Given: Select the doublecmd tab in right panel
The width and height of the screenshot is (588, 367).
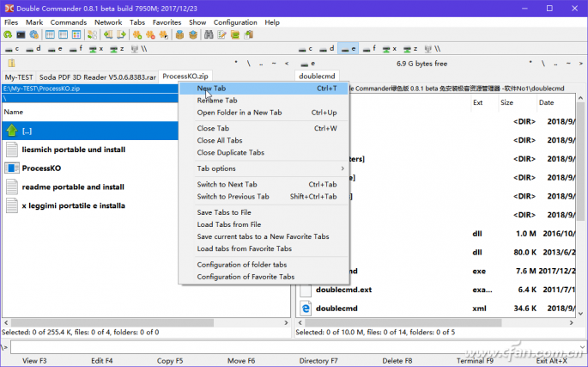Looking at the screenshot, I should 317,76.
